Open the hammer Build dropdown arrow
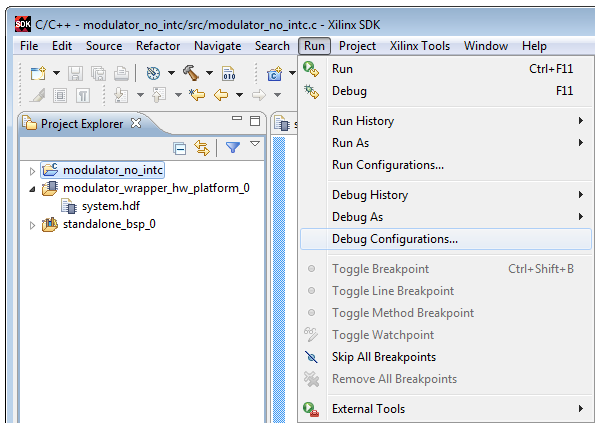601x428 pixels. coord(209,73)
